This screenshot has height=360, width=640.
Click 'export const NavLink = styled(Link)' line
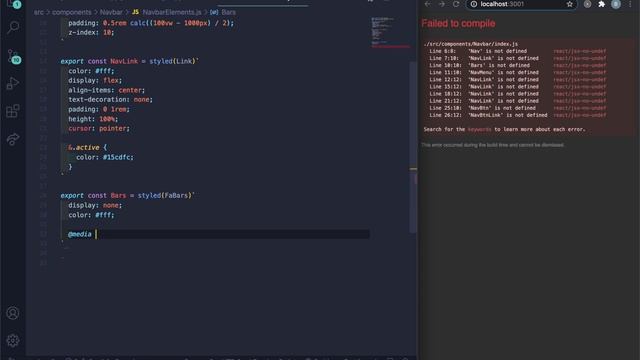(x=130, y=61)
